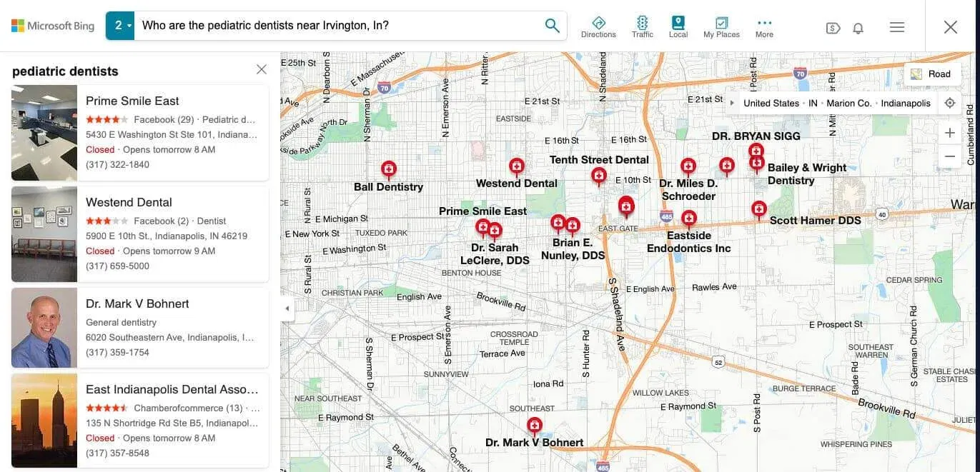Screen dimensions: 980x472
Task: Click Prime Smile East map label
Action: point(482,211)
